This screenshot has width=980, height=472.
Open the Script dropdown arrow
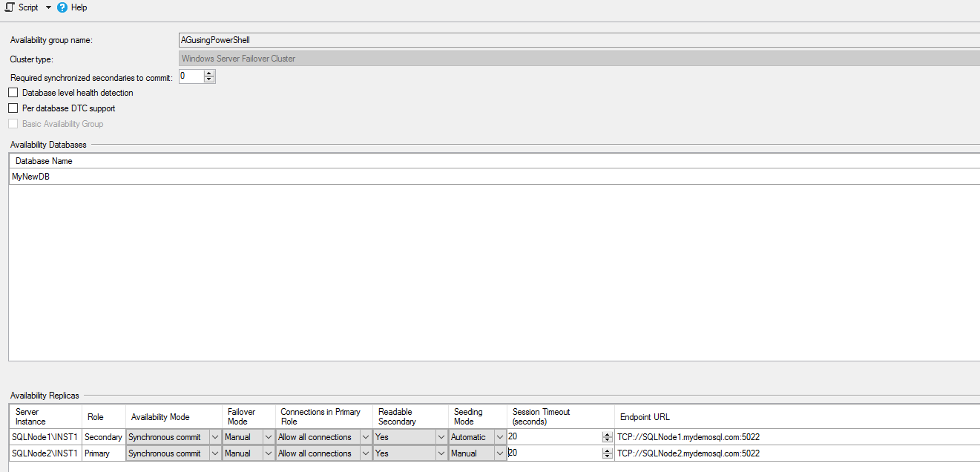pos(48,7)
